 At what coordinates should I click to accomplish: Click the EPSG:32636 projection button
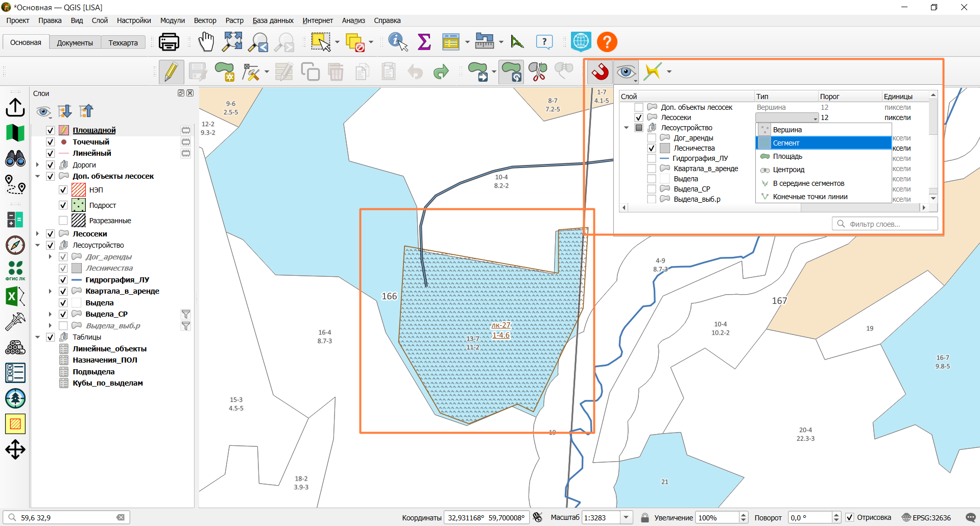pos(926,517)
